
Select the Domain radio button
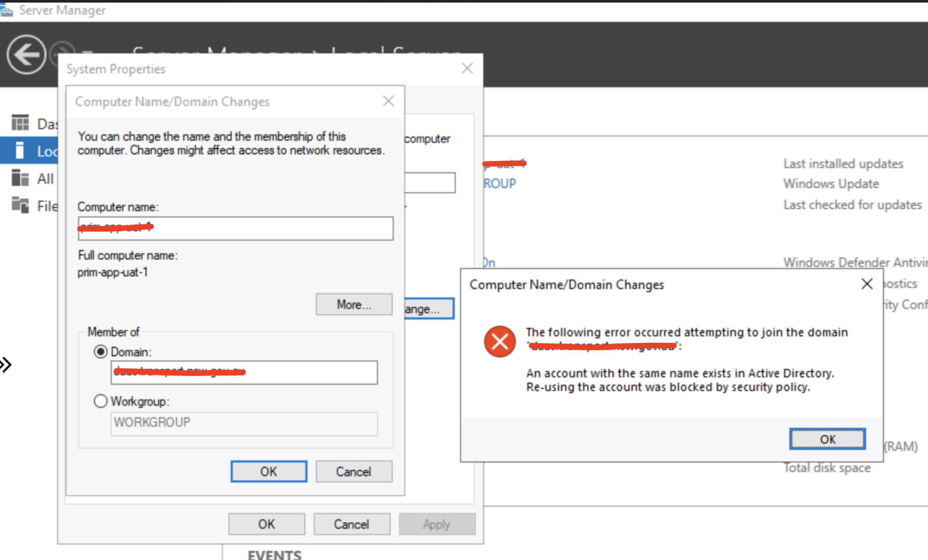click(x=100, y=352)
